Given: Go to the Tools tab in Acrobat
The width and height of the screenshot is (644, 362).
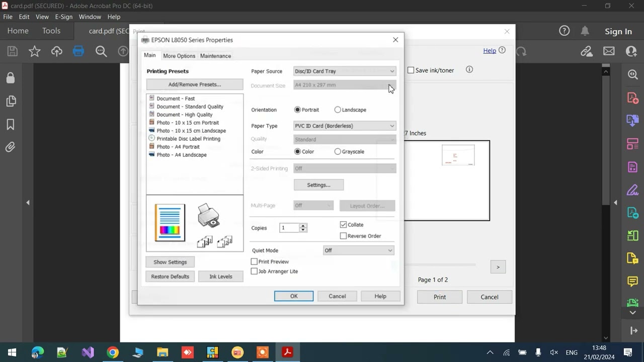Looking at the screenshot, I should tap(51, 31).
